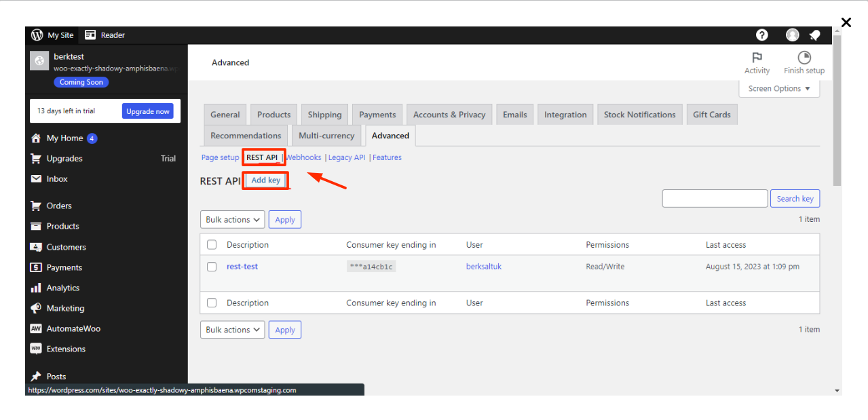
Task: Open the Finish setup progress icon
Action: pos(804,58)
